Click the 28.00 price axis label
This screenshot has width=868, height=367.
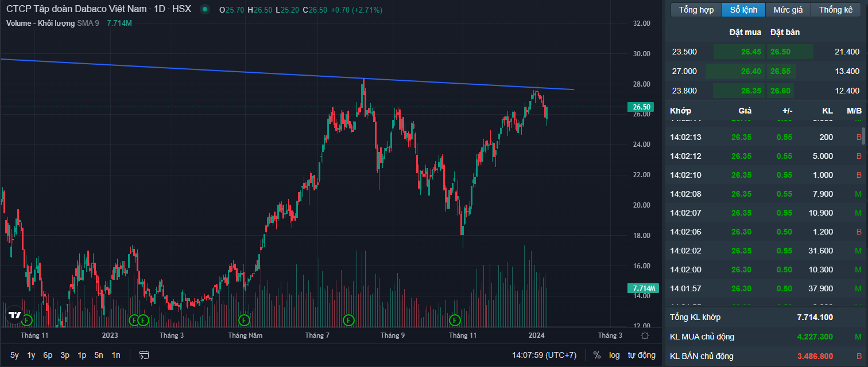click(x=642, y=84)
